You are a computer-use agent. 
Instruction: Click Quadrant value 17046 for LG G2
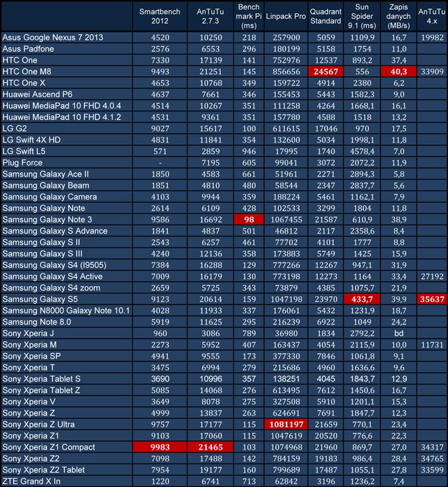[326, 128]
